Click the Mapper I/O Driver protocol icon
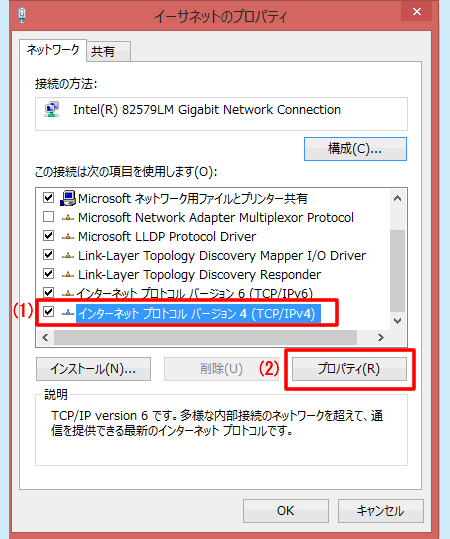Viewport: 450px width, 539px height. [x=68, y=255]
